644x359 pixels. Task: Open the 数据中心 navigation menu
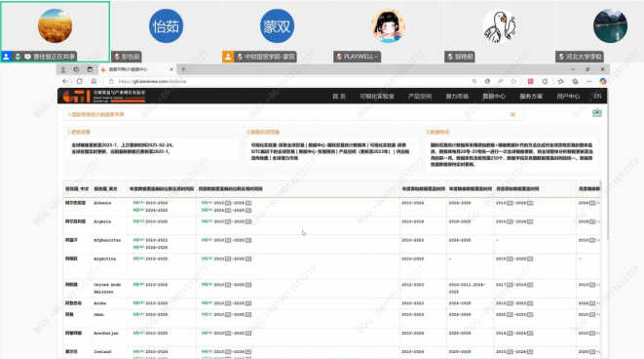(x=494, y=97)
